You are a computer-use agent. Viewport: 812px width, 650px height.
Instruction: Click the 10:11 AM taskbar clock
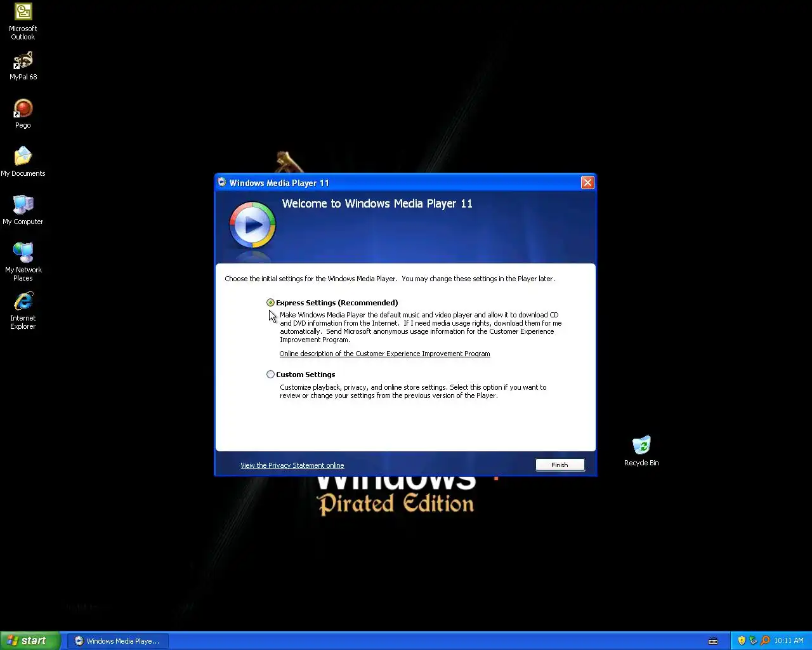tap(789, 641)
